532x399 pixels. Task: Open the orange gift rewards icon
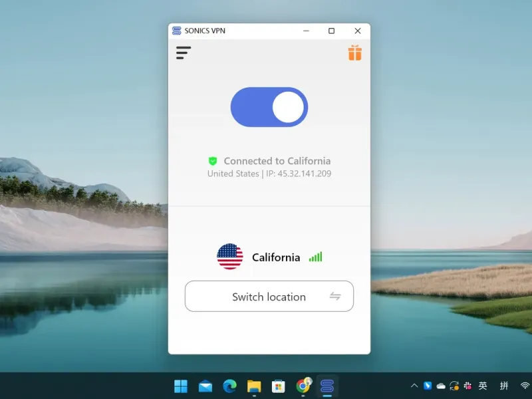[355, 53]
